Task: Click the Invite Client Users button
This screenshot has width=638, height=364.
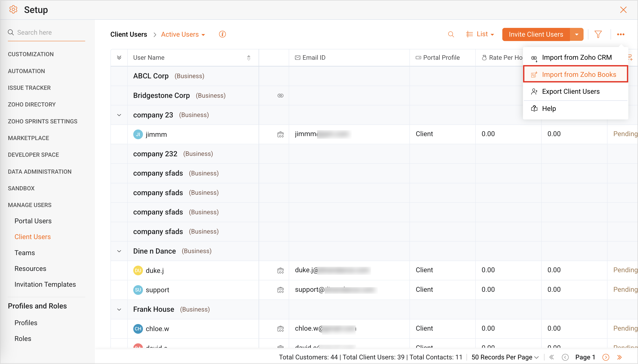Action: (536, 34)
